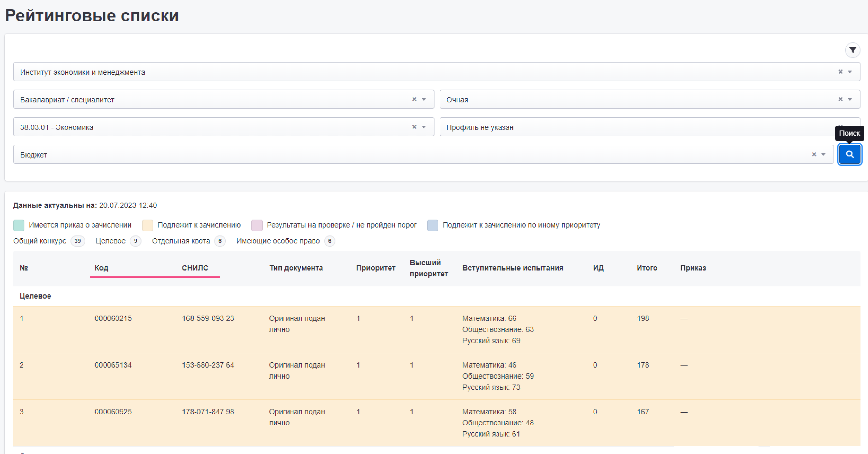Click the Институт экономики и менеджмента field
The image size is (868, 454).
pyautogui.click(x=437, y=71)
